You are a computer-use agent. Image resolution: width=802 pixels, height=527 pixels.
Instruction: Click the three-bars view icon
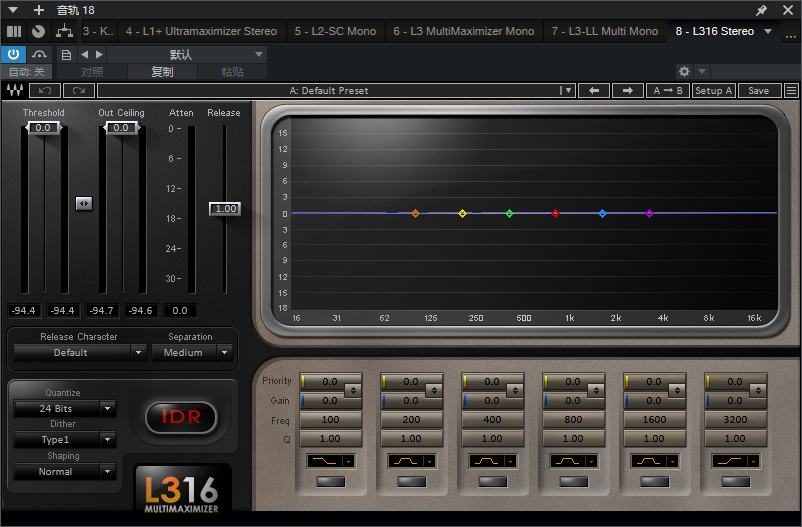[14, 31]
